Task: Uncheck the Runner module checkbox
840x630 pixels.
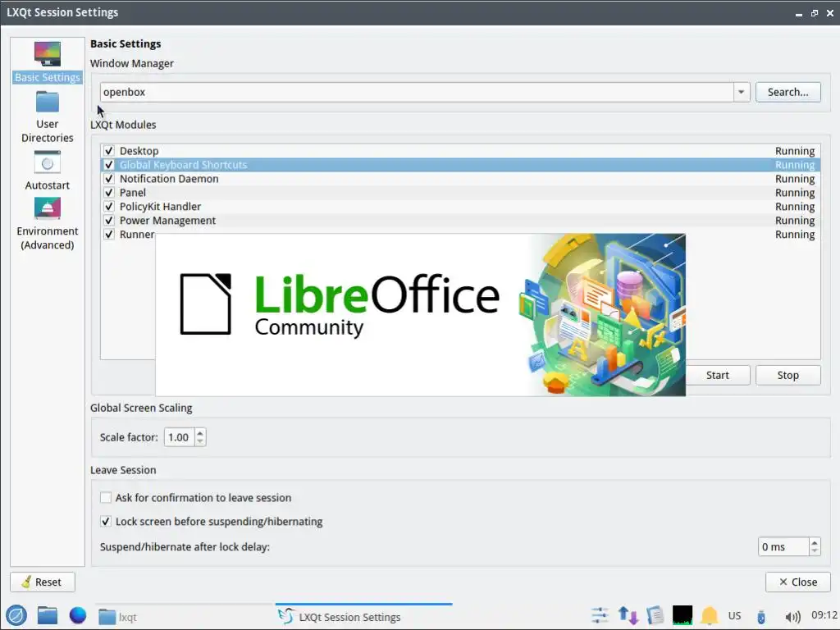Action: pos(109,234)
